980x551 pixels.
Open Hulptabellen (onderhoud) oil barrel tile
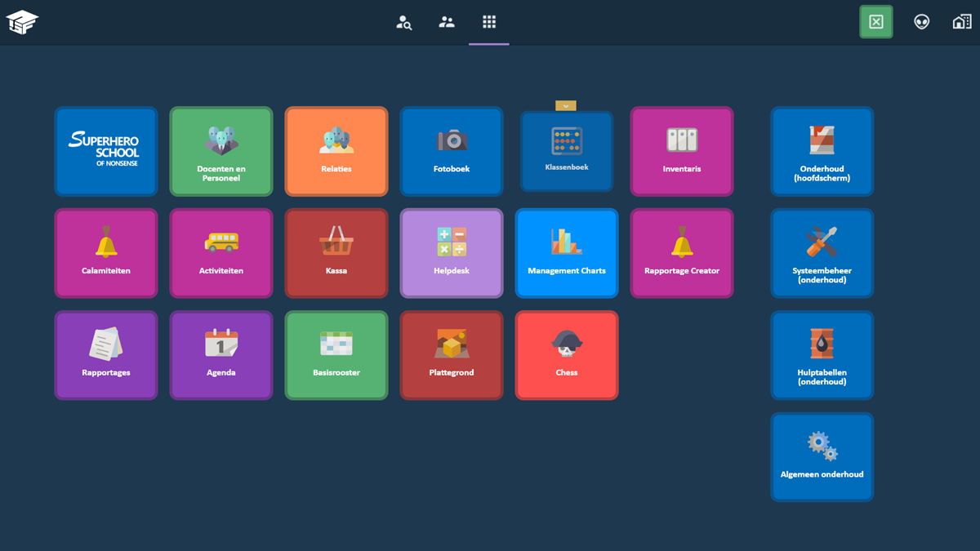click(x=822, y=355)
